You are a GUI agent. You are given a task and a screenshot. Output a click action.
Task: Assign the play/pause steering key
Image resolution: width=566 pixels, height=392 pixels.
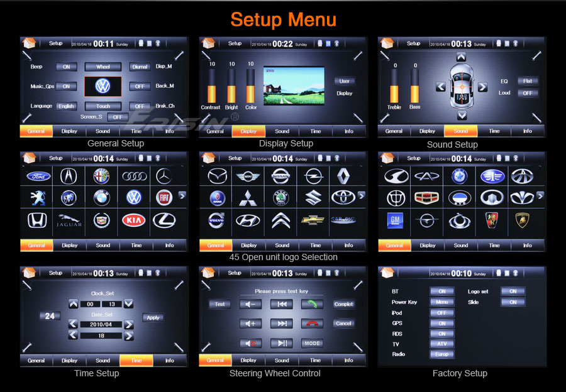tap(282, 344)
